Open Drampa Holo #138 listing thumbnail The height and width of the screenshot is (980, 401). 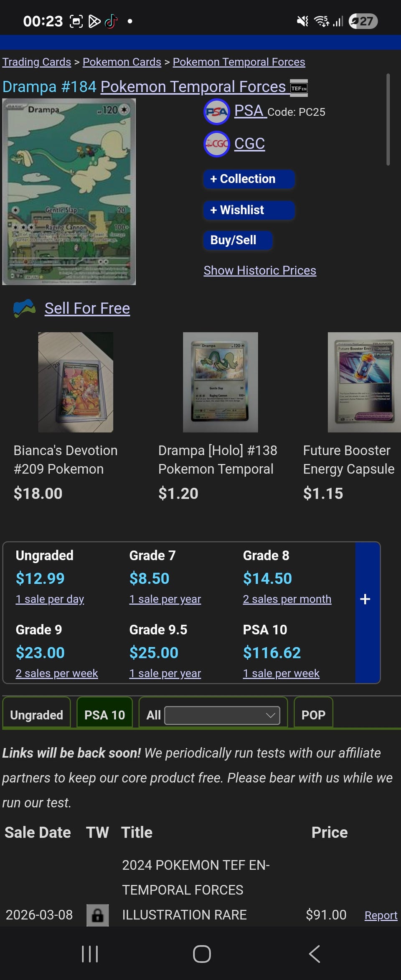pos(220,382)
